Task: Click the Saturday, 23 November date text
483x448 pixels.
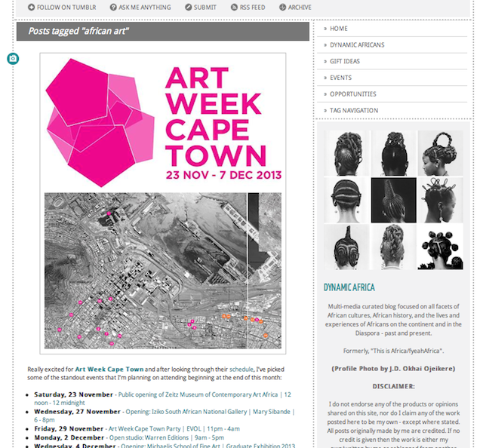Action: 73,394
